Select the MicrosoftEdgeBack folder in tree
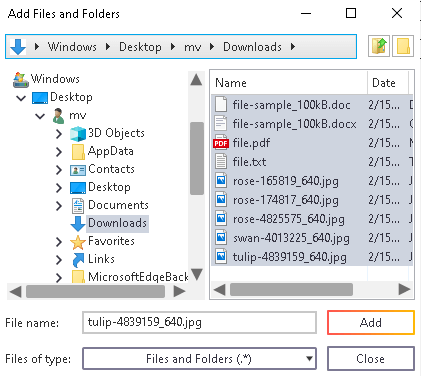422x376 pixels. pos(138,277)
